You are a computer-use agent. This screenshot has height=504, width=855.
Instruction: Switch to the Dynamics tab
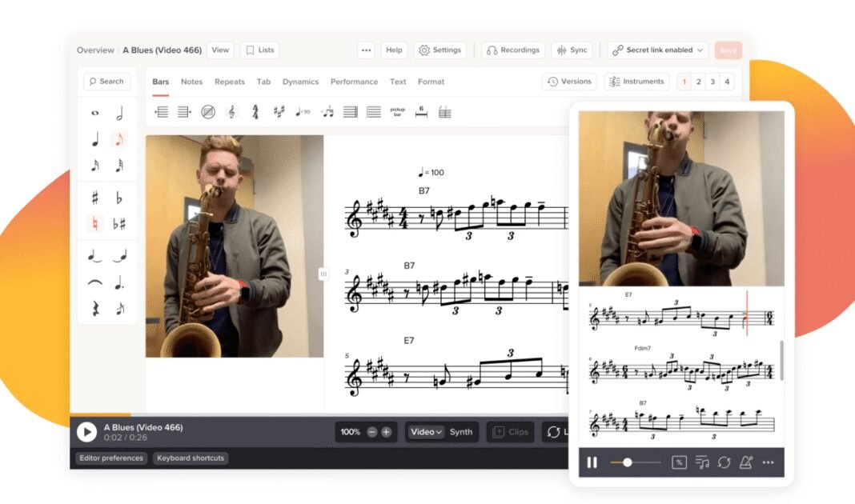pyautogui.click(x=300, y=81)
